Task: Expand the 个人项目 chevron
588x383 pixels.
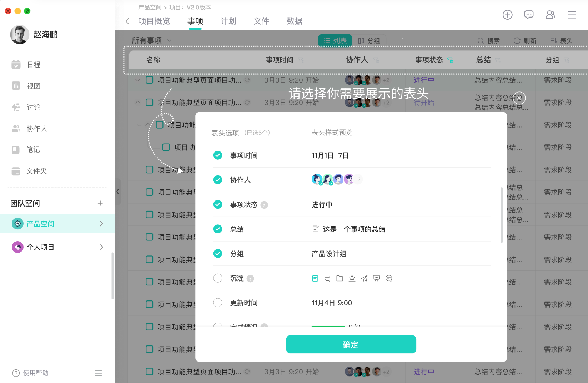Action: 101,247
